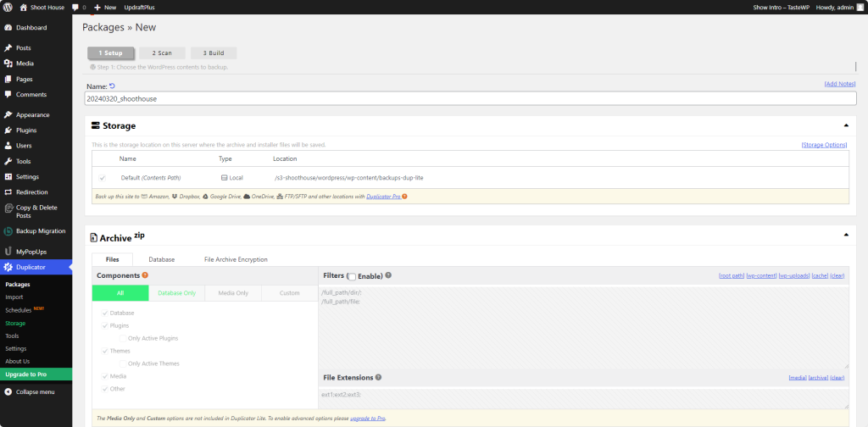This screenshot has width=868, height=427.
Task: Click the admin avatar in admin bar
Action: point(860,8)
